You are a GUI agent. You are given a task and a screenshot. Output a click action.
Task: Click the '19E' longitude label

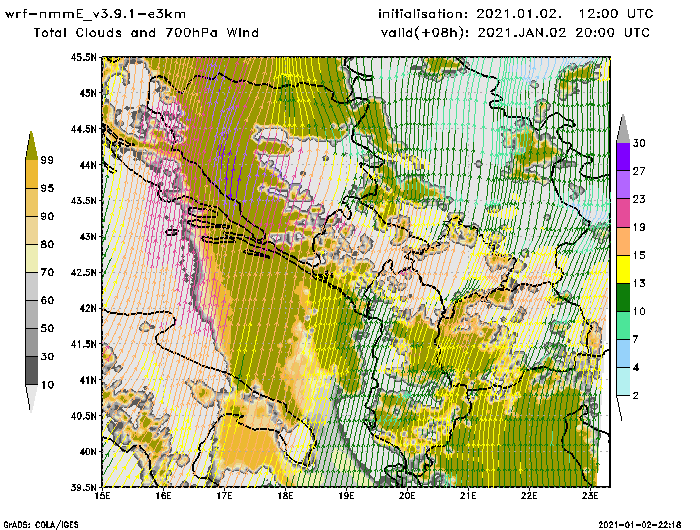[x=346, y=496]
